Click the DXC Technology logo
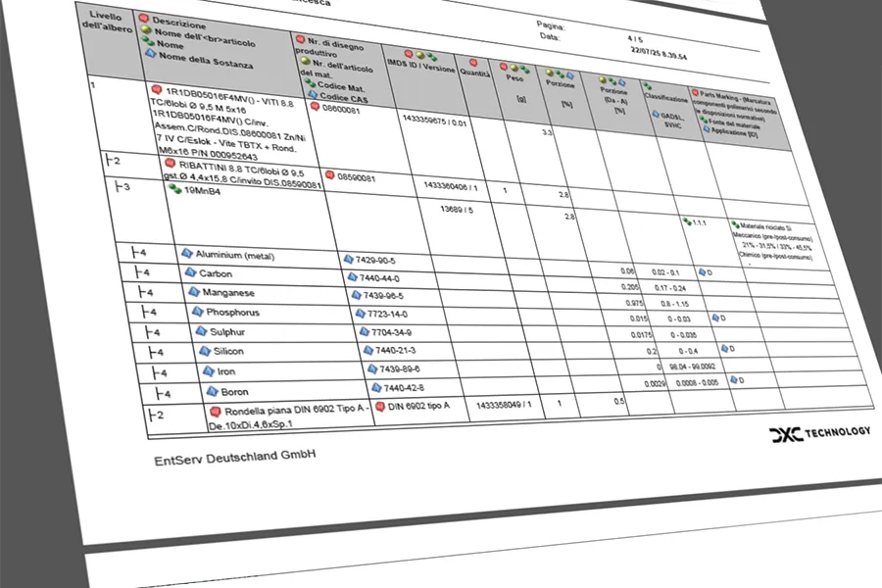882x588 pixels. tap(819, 433)
